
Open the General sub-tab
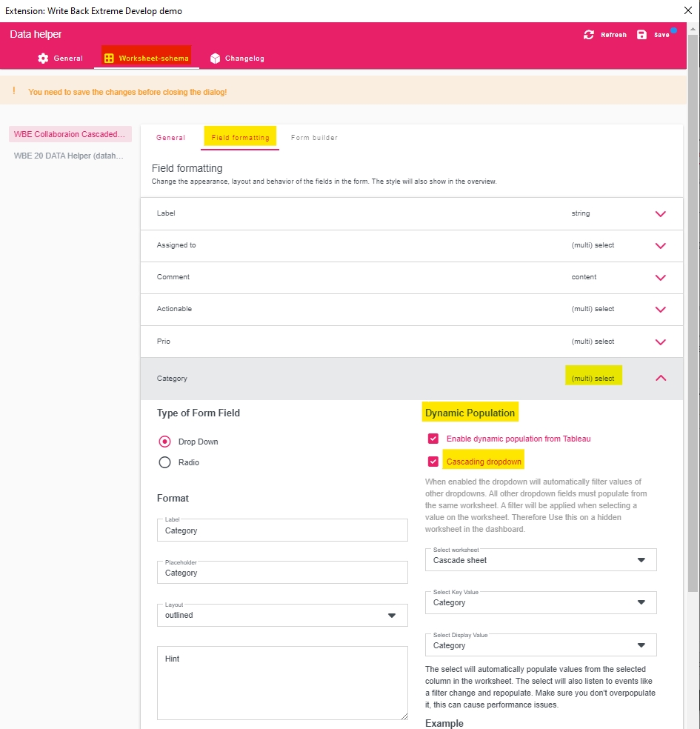click(170, 138)
